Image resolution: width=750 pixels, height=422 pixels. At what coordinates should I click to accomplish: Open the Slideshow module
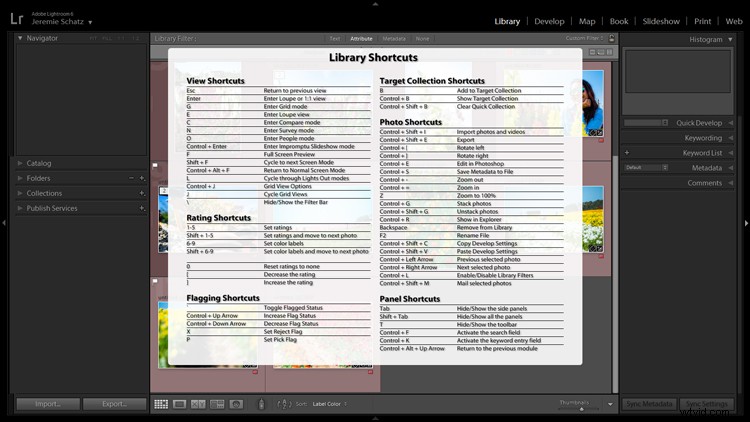[661, 21]
